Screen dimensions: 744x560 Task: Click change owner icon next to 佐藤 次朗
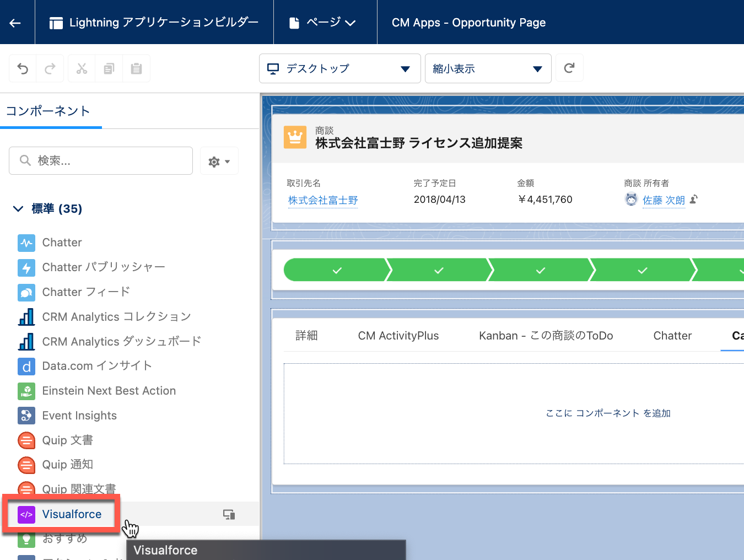(x=693, y=200)
